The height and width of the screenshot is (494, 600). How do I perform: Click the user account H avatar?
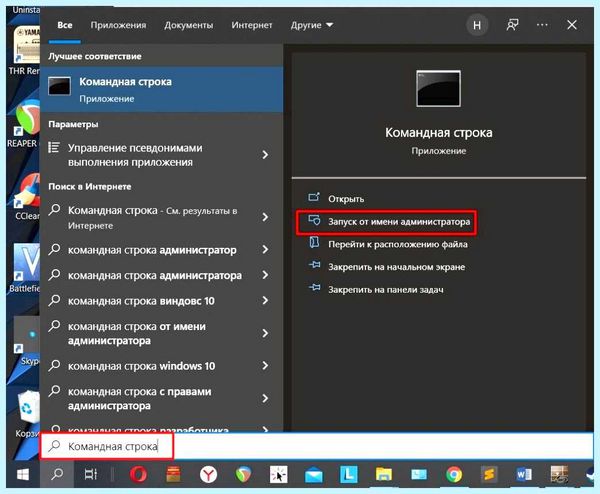coord(477,25)
